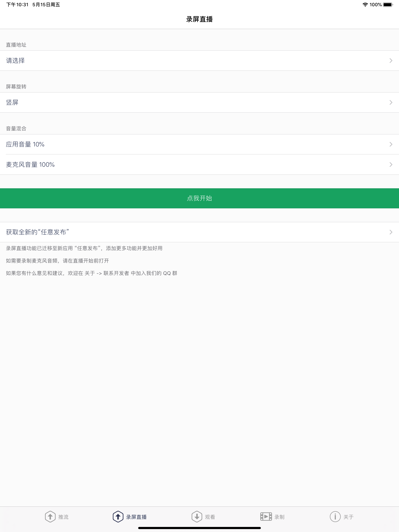
Task: Switch to the 录屏直播 tab label
Action: tap(136, 517)
